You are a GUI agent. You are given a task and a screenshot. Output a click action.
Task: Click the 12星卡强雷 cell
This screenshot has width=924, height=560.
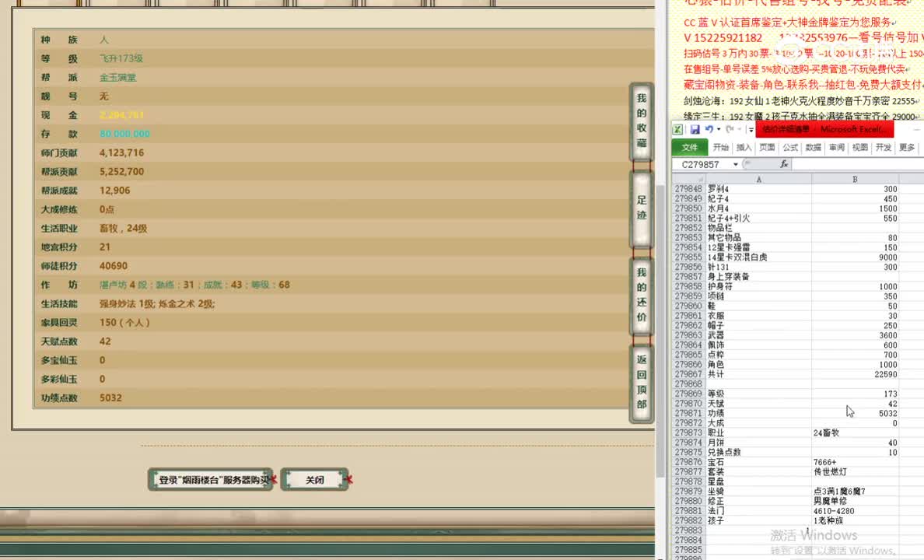758,247
